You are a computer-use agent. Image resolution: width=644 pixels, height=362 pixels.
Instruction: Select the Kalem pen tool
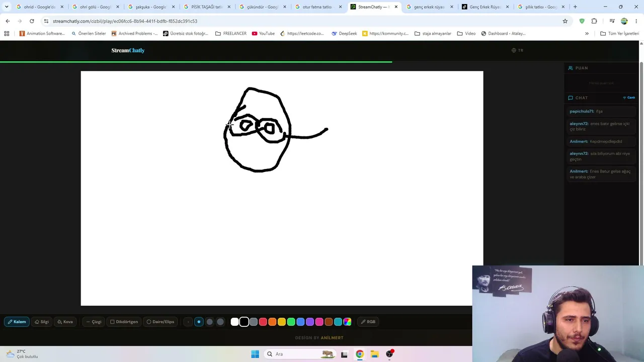point(17,322)
